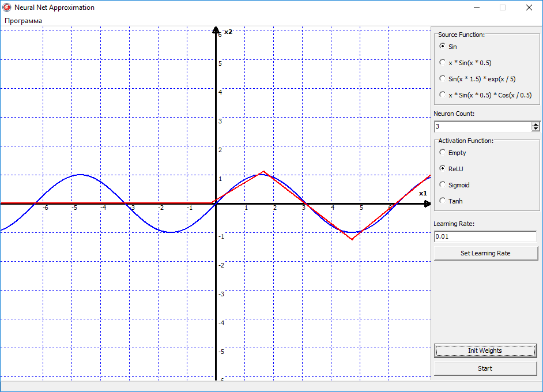This screenshot has width=543, height=392.
Task: Select Empty activation function
Action: pos(452,153)
